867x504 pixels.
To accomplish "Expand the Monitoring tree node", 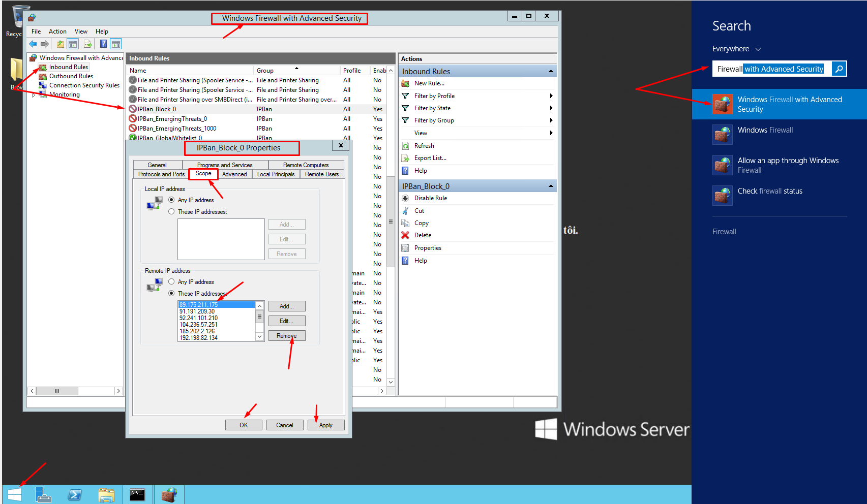I will pyautogui.click(x=34, y=95).
